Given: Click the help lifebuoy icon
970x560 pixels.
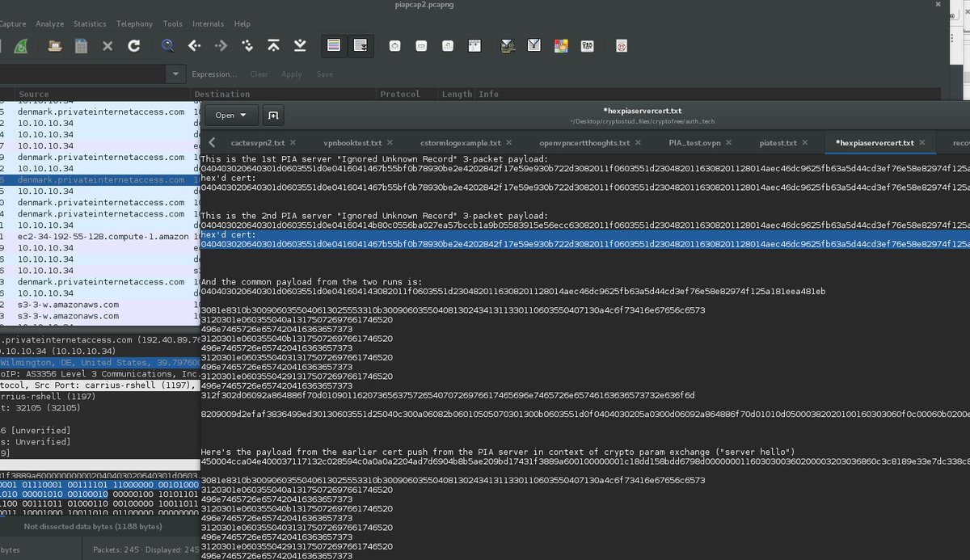Looking at the screenshot, I should (621, 46).
